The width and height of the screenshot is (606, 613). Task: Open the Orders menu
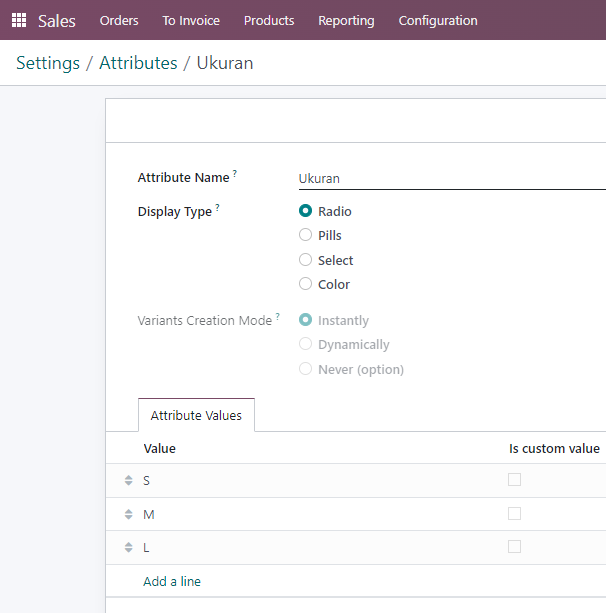pos(119,20)
